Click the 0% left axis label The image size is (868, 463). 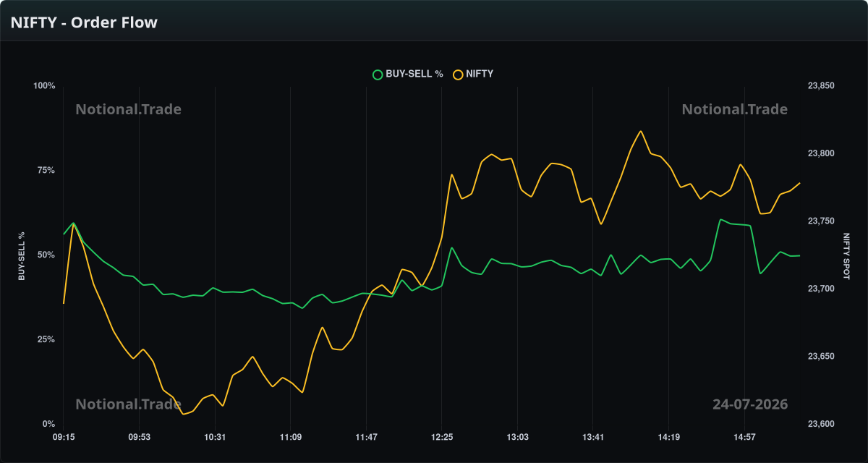point(49,424)
